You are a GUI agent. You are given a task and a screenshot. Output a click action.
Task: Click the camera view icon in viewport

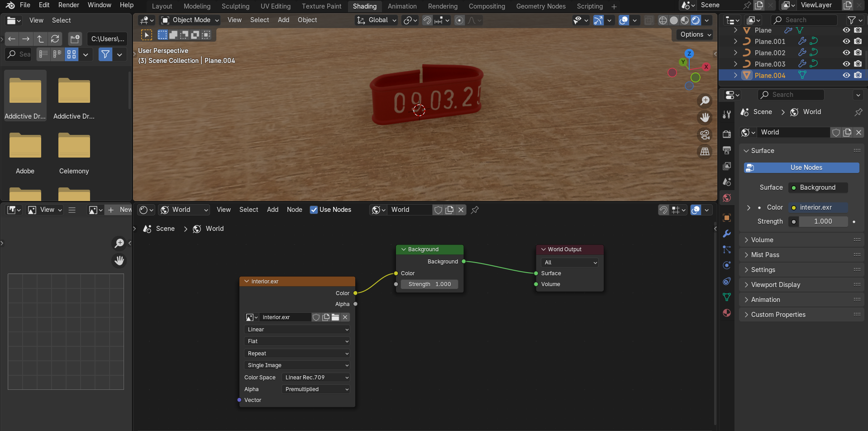[705, 135]
